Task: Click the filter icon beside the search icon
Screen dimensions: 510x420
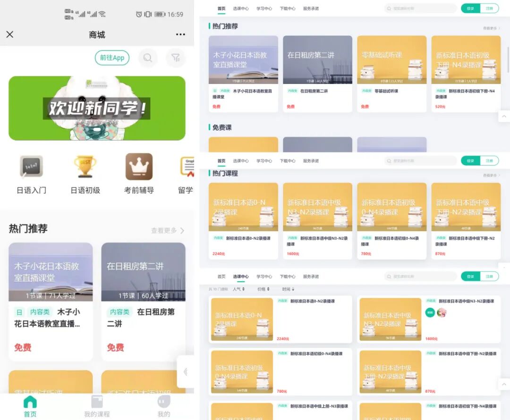Action: coord(175,58)
